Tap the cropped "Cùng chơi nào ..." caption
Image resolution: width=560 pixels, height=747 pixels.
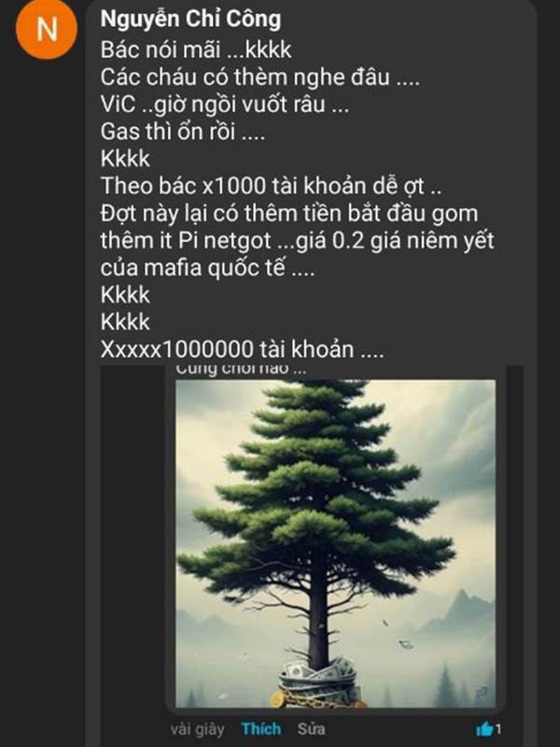coord(241,369)
